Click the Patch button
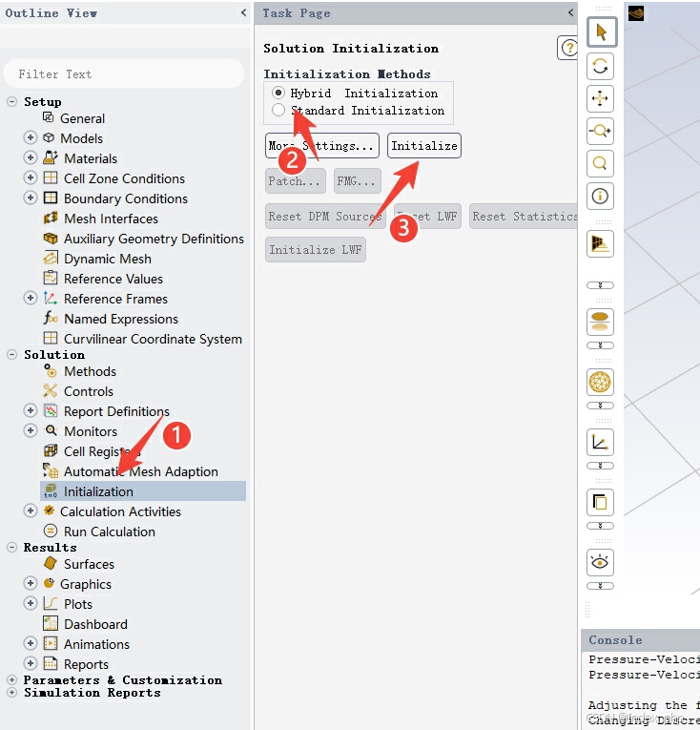The height and width of the screenshot is (730, 700). click(295, 181)
